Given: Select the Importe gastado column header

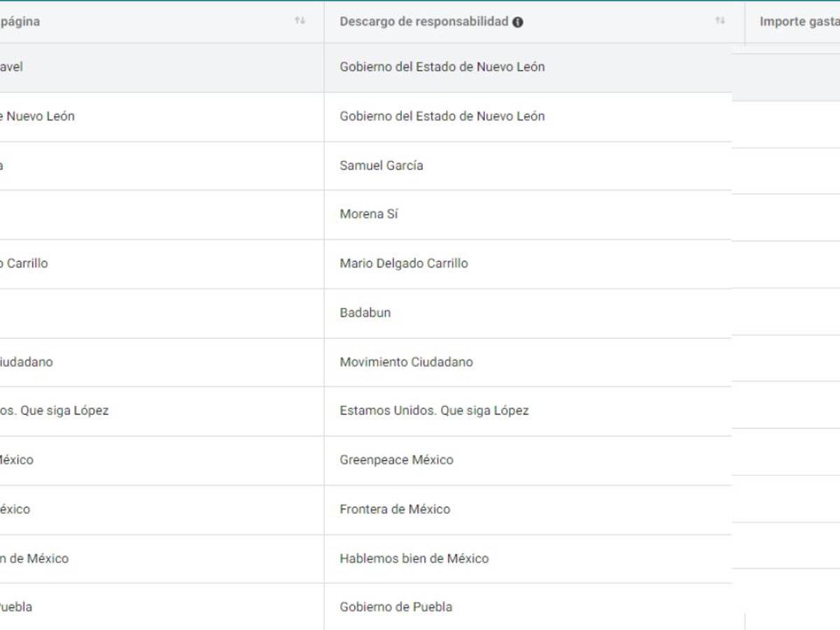Looking at the screenshot, I should point(798,22).
